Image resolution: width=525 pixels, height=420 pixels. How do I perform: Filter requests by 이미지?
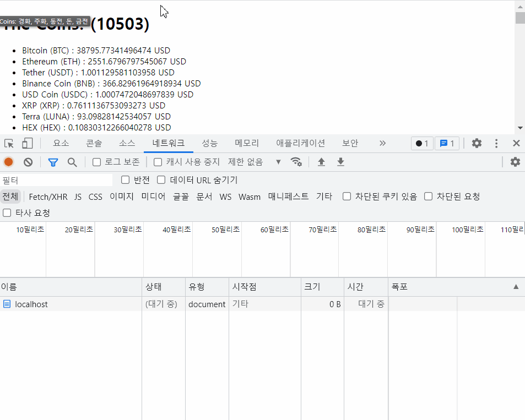[x=122, y=197]
